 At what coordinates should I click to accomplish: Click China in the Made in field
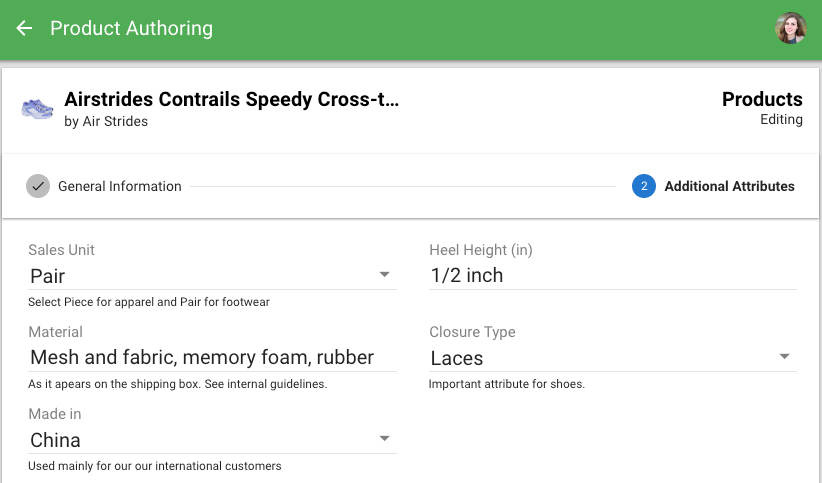point(55,440)
